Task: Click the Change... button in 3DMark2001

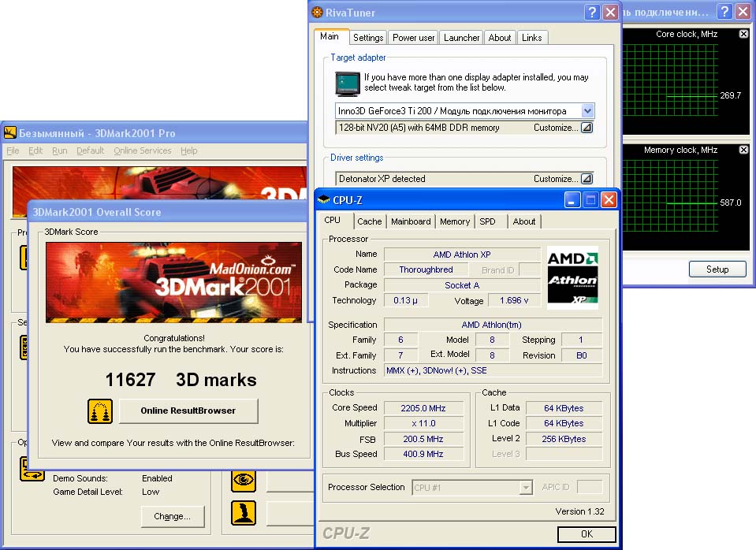Action: click(172, 516)
